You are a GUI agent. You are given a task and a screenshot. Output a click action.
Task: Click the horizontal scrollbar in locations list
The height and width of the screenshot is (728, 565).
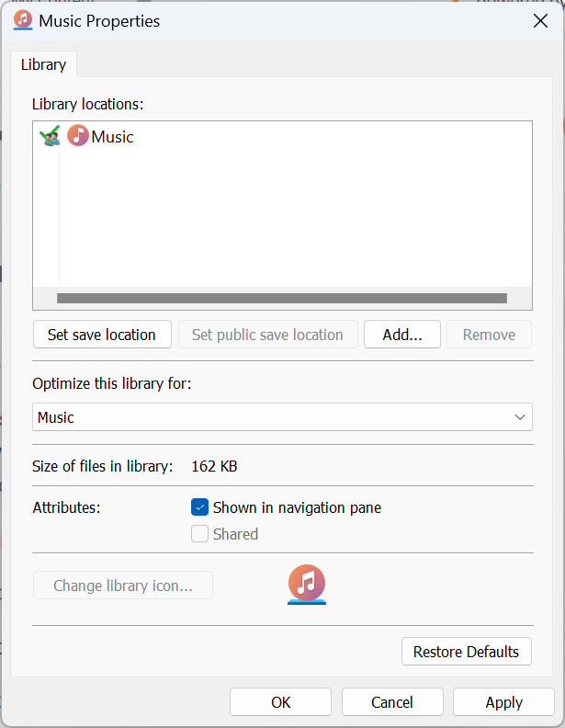[282, 298]
